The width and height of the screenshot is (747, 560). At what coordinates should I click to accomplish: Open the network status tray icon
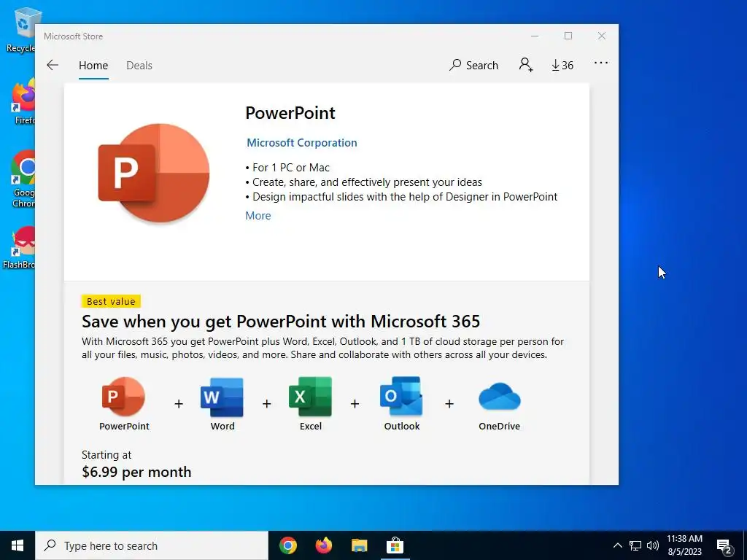(x=635, y=545)
